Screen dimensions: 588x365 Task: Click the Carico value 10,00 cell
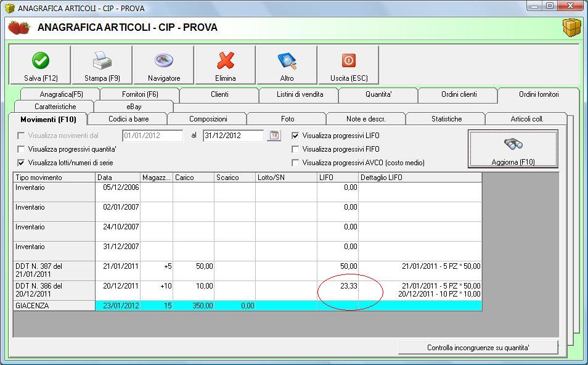coord(194,290)
